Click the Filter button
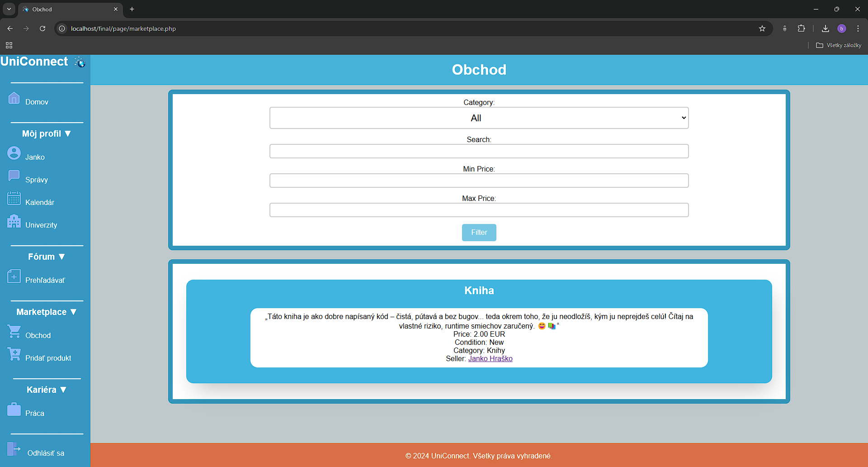Image resolution: width=868 pixels, height=467 pixels. [x=479, y=233]
